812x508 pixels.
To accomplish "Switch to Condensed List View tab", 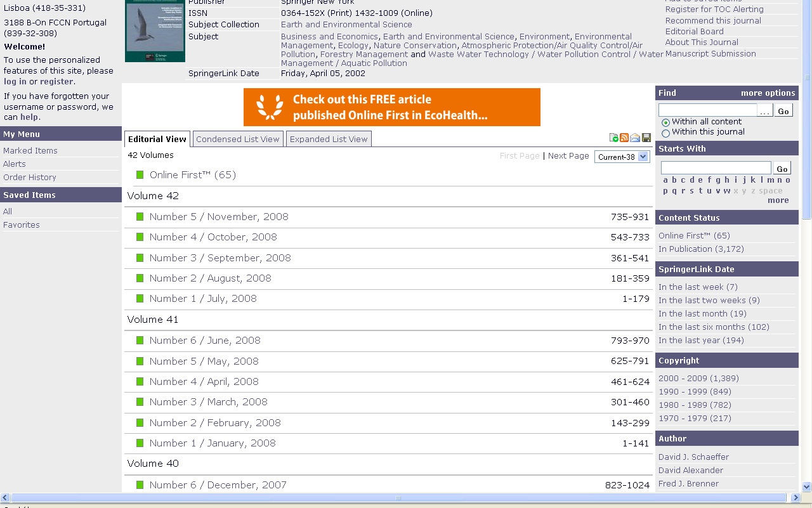I will tap(238, 139).
